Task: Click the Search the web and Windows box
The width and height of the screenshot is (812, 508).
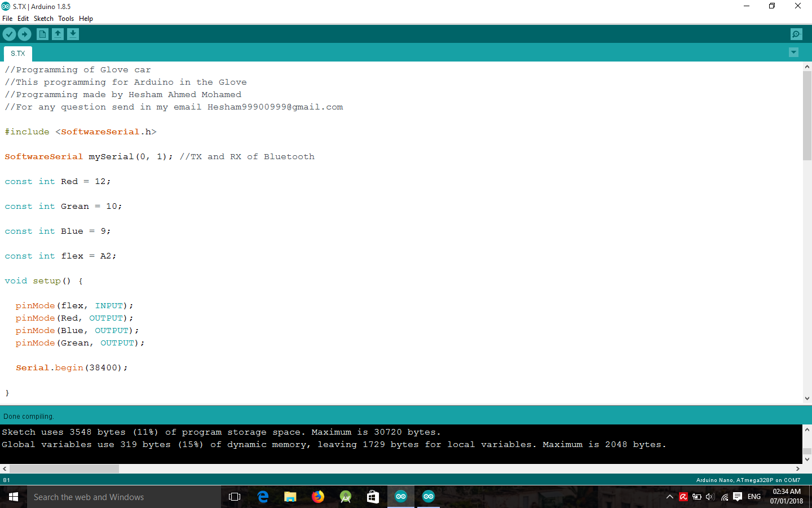Action: [113, 497]
